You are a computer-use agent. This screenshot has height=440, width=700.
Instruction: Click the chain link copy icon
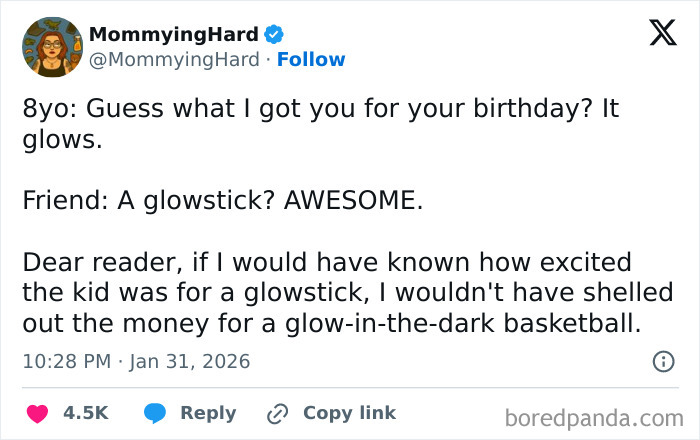(x=277, y=413)
